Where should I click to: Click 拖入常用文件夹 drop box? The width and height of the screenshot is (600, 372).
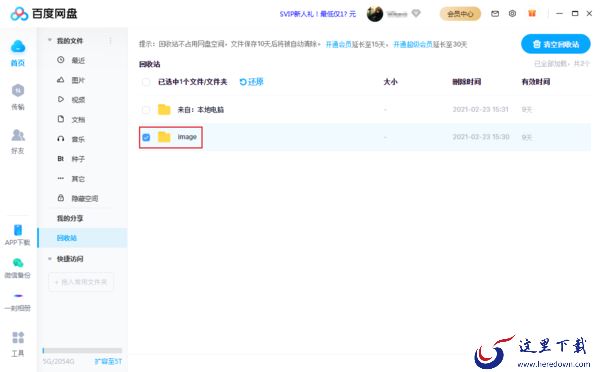pos(81,282)
